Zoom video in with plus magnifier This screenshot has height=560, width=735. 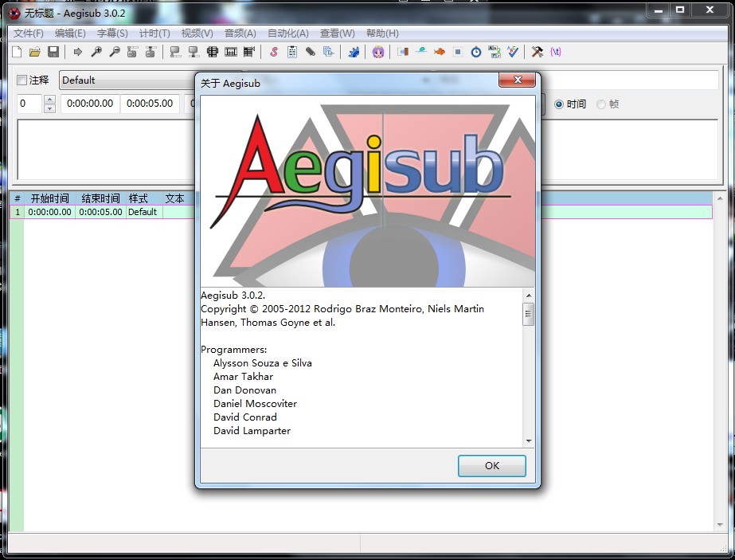point(96,52)
